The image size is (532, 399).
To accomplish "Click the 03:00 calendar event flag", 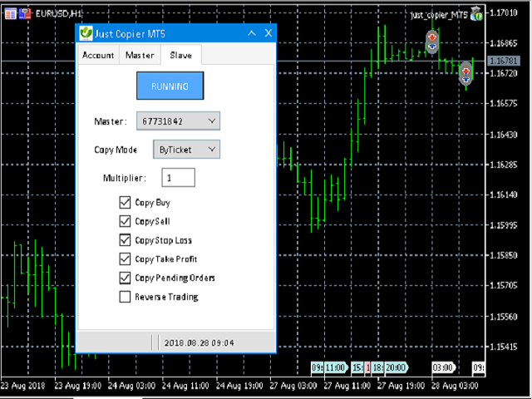I will click(442, 367).
